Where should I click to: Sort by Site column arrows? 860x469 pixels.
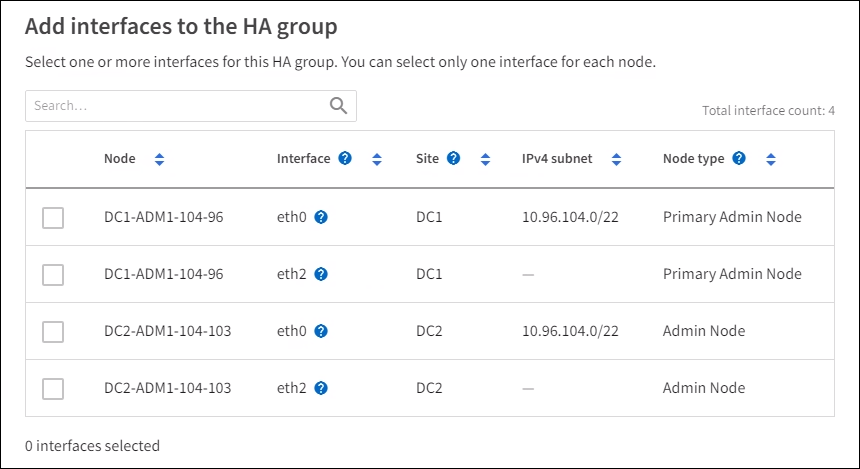point(485,159)
